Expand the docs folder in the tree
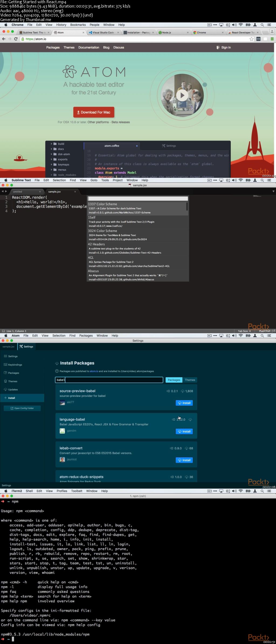The image size is (276, 644). [61, 149]
